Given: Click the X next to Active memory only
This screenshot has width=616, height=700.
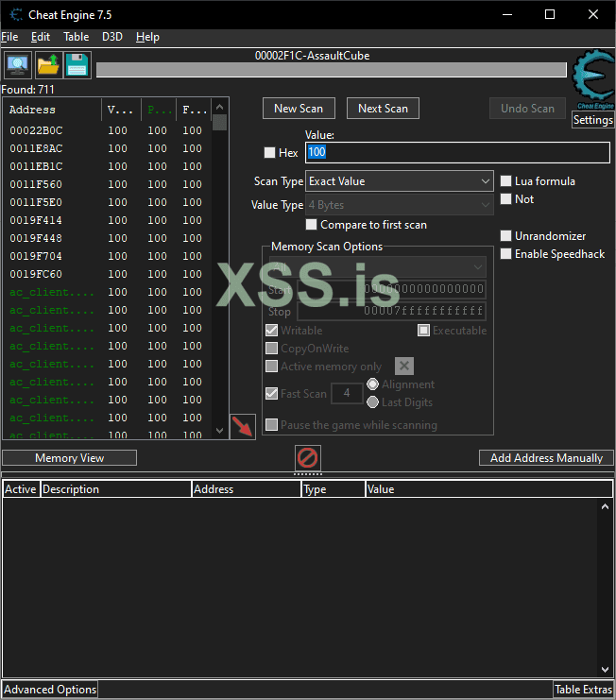Looking at the screenshot, I should 404,367.
